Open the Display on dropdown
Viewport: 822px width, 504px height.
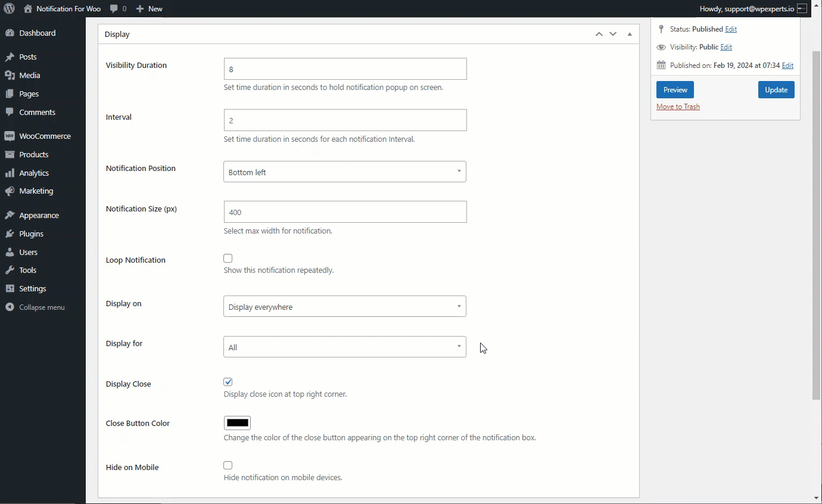pyautogui.click(x=345, y=306)
